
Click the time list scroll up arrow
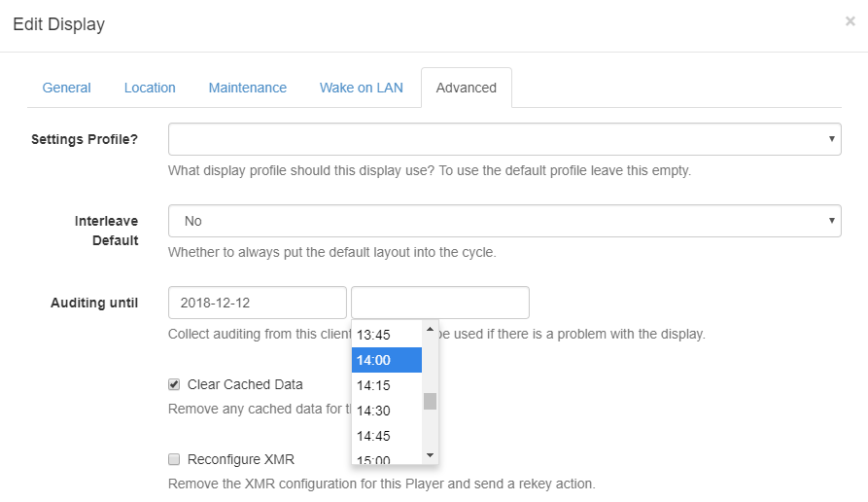430,329
